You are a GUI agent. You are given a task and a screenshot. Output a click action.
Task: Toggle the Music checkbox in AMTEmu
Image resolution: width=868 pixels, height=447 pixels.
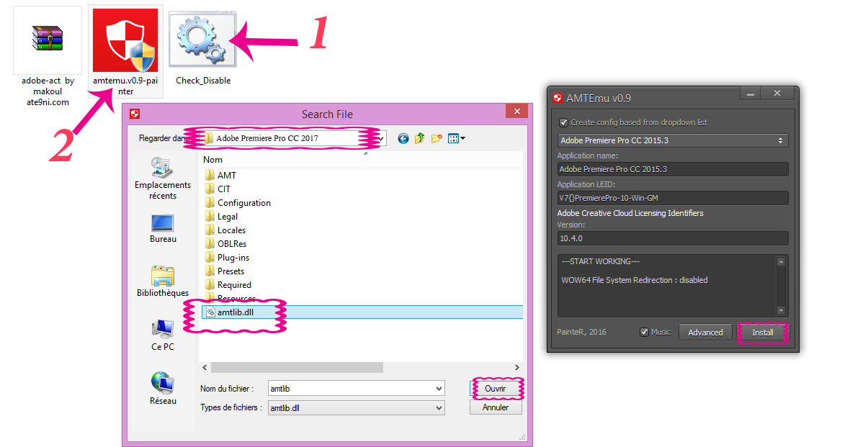[x=644, y=332]
